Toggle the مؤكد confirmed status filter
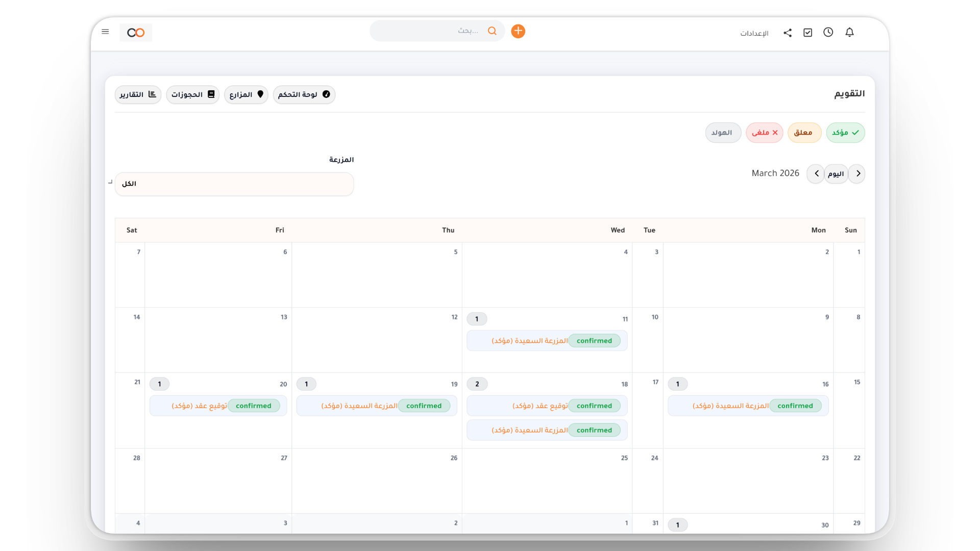Image resolution: width=980 pixels, height=551 pixels. point(845,133)
